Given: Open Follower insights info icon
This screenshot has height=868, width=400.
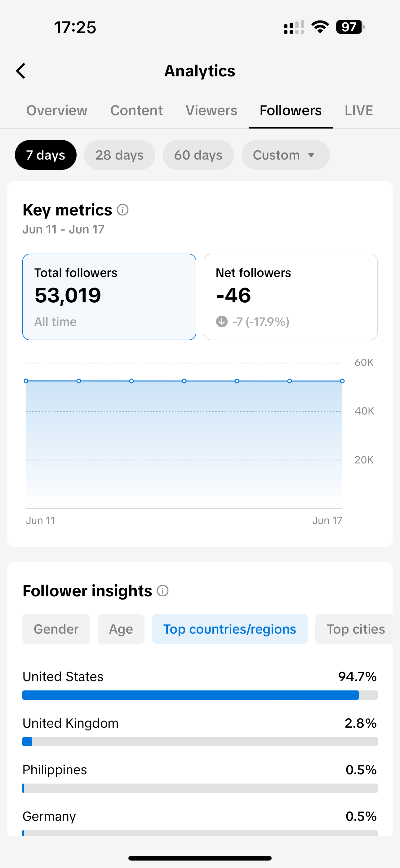Looking at the screenshot, I should [162, 591].
